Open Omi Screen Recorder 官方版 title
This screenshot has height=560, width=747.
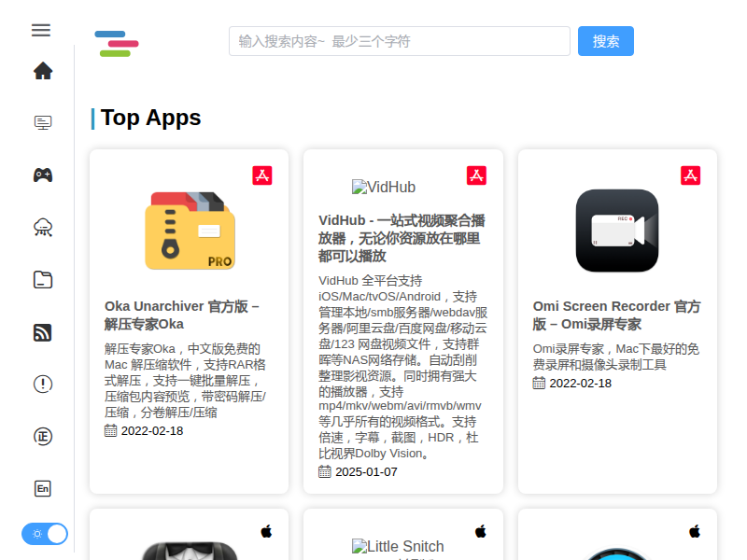(x=616, y=315)
